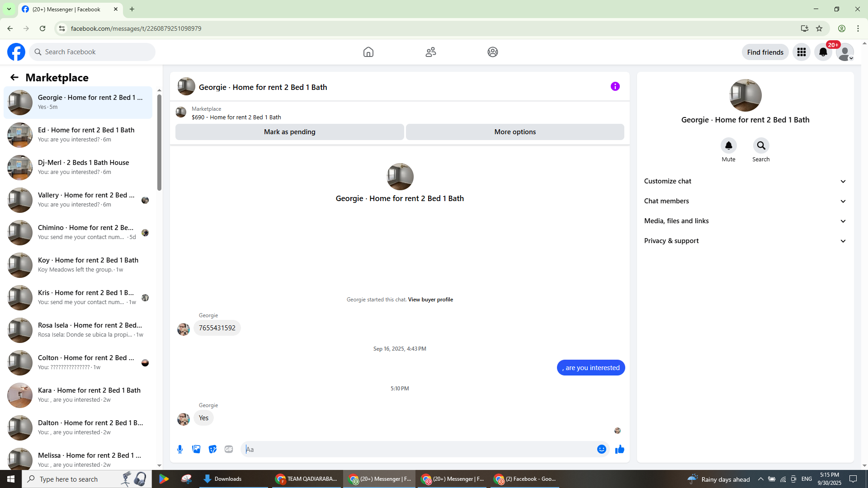Send a thumbs-up like
The image size is (868, 488).
[x=620, y=449]
